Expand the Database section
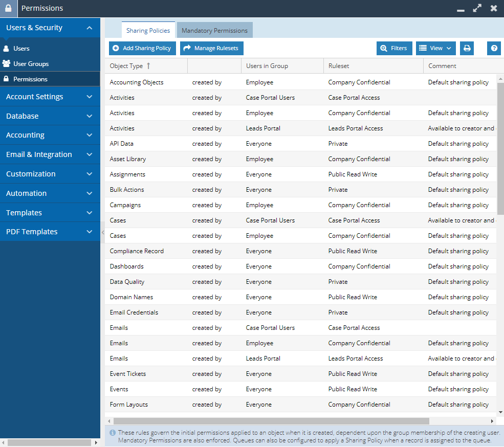The width and height of the screenshot is (504, 447). [x=50, y=116]
